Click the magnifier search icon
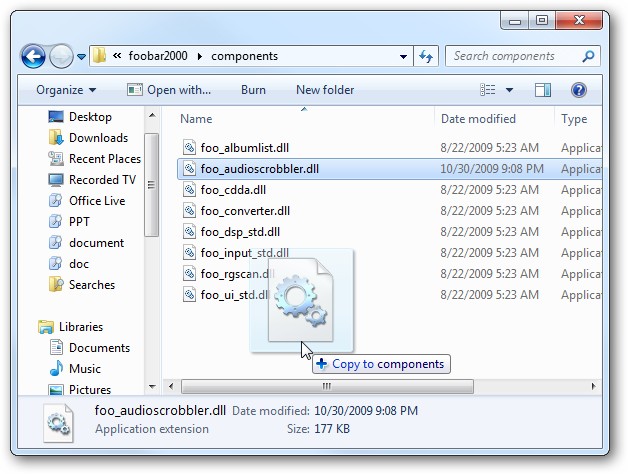628x474 pixels. point(588,56)
